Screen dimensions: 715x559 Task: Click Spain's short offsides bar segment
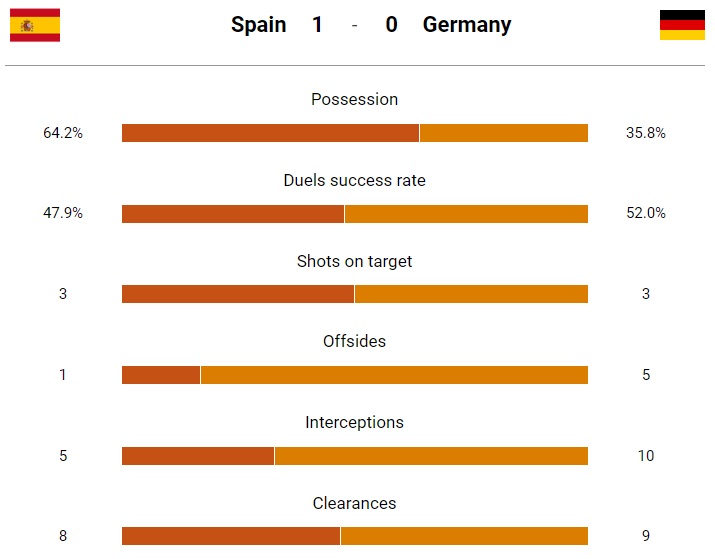point(161,375)
